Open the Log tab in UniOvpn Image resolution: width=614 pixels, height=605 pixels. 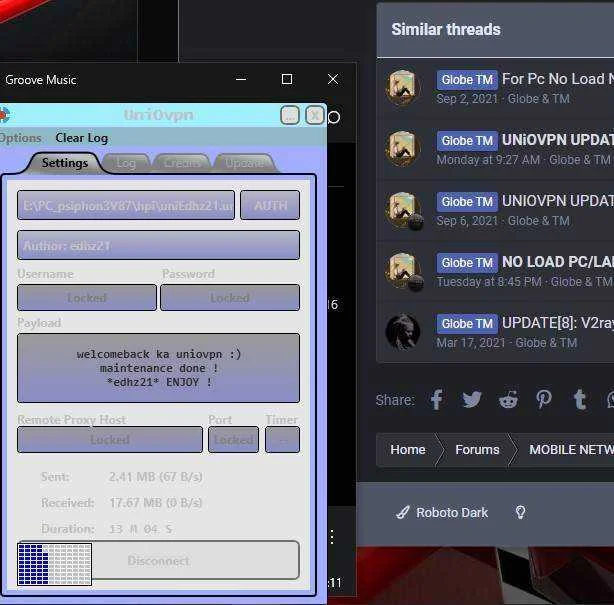(x=126, y=163)
